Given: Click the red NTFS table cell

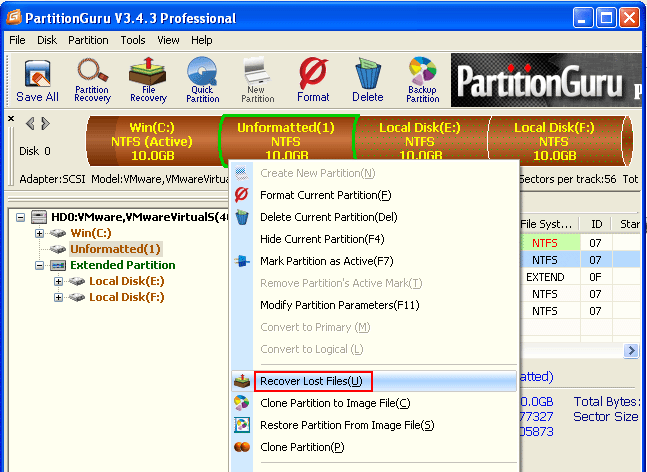Looking at the screenshot, I should pyautogui.click(x=549, y=243).
